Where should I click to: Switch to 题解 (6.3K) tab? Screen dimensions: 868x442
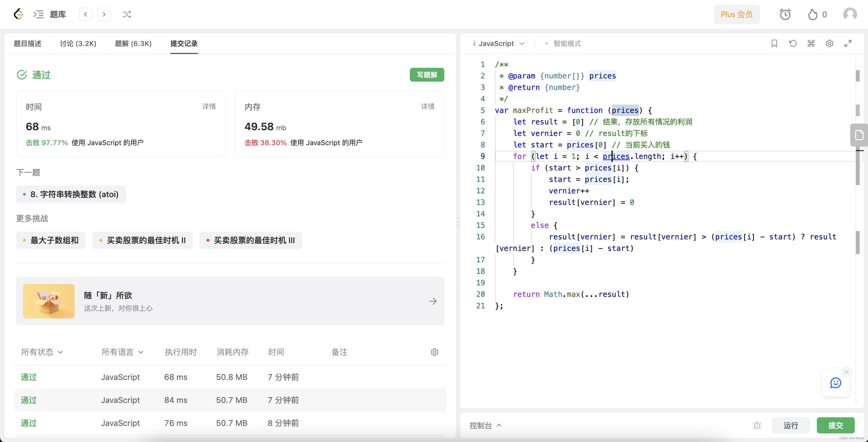click(132, 43)
